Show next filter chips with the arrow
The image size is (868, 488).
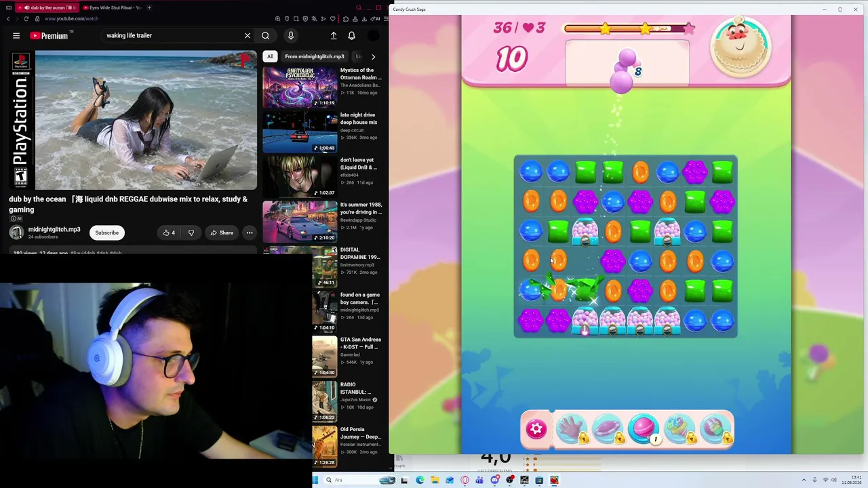pyautogui.click(x=373, y=57)
